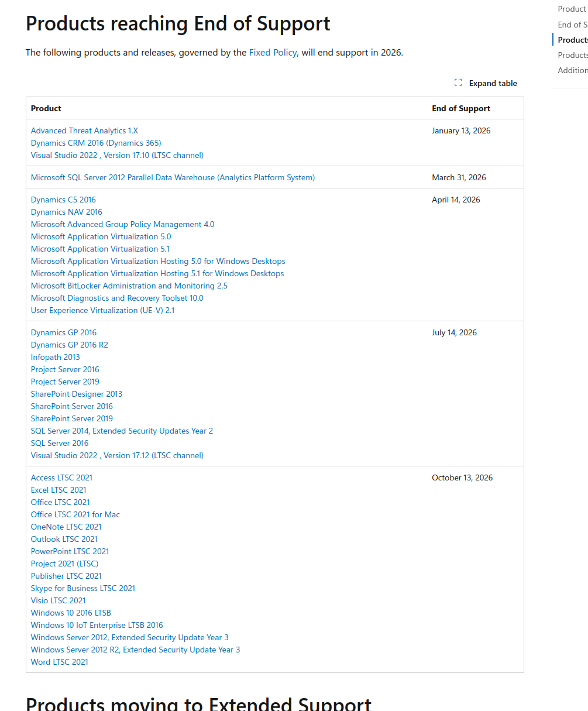This screenshot has height=711, width=588.
Task: Open SharePoint Server 2019 link
Action: point(71,419)
